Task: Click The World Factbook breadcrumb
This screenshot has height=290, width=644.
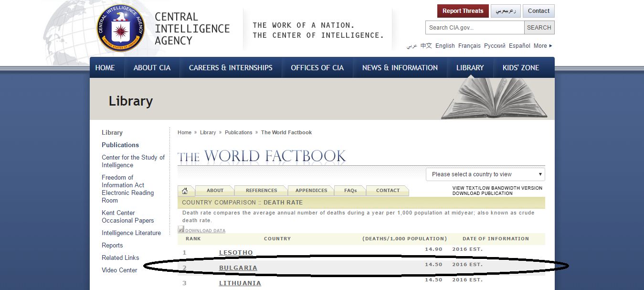Action: click(286, 133)
